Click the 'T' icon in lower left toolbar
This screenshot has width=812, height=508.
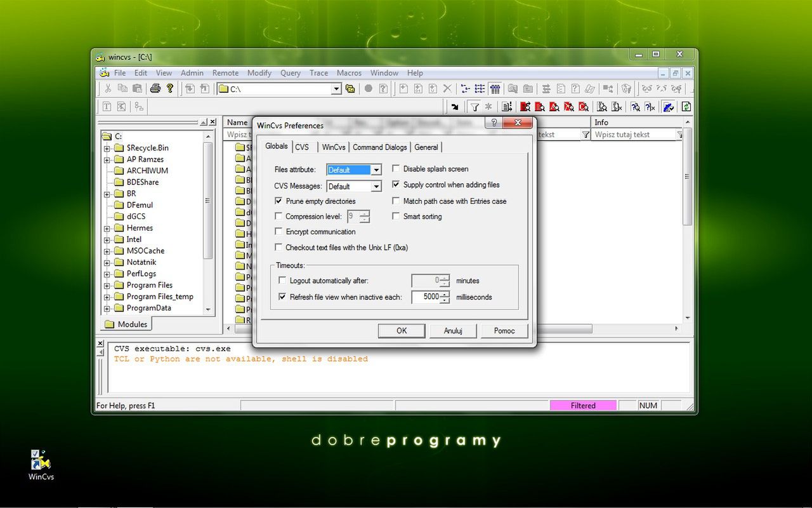pos(107,107)
